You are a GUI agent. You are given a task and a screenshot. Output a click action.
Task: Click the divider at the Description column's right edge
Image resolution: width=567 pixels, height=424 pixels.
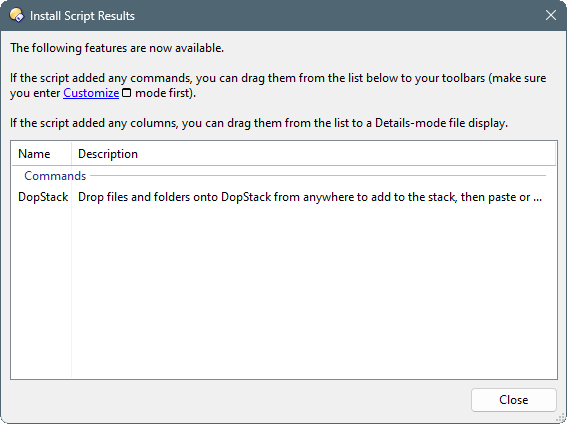[x=555, y=154]
